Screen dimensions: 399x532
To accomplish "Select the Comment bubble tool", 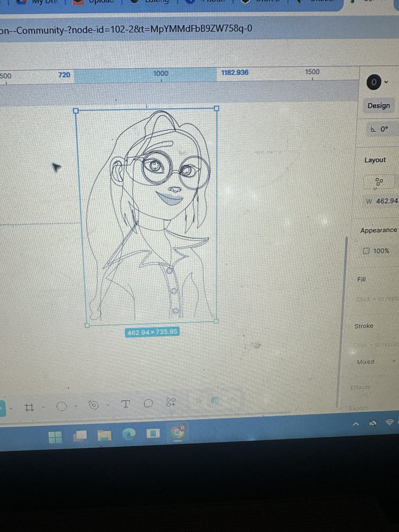I will tap(149, 403).
